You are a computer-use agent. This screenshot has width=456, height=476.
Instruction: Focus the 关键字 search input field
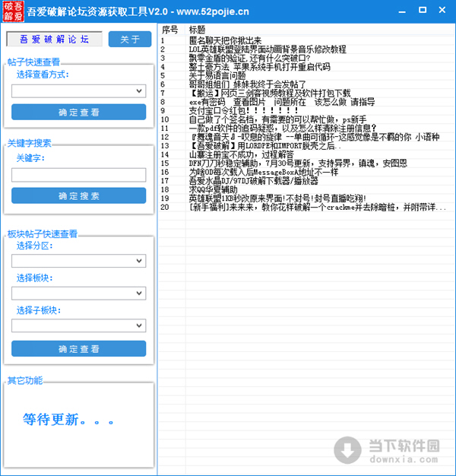78,175
